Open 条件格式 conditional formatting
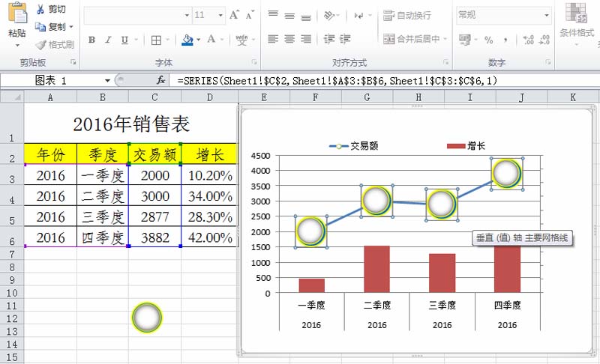 click(x=577, y=23)
